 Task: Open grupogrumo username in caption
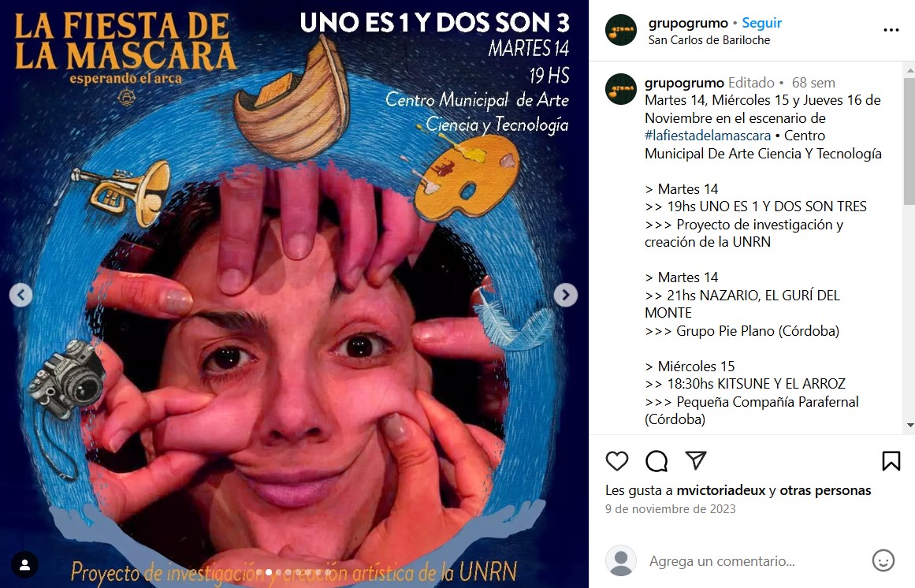[x=684, y=83]
